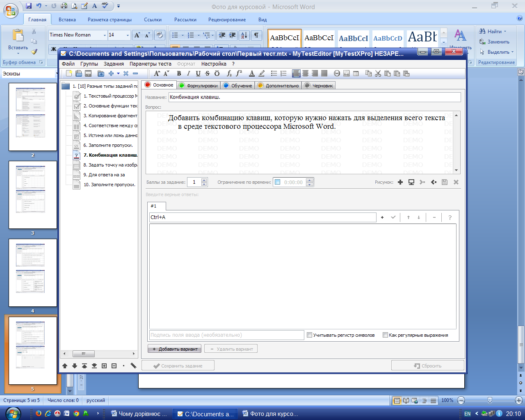525x420 pixels.
Task: Click Сбросить button
Action: coord(428,366)
